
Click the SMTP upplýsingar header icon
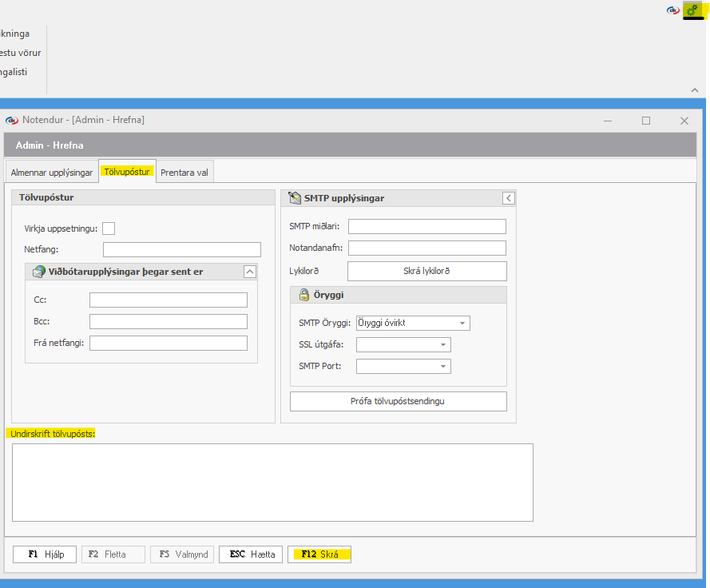tap(294, 198)
